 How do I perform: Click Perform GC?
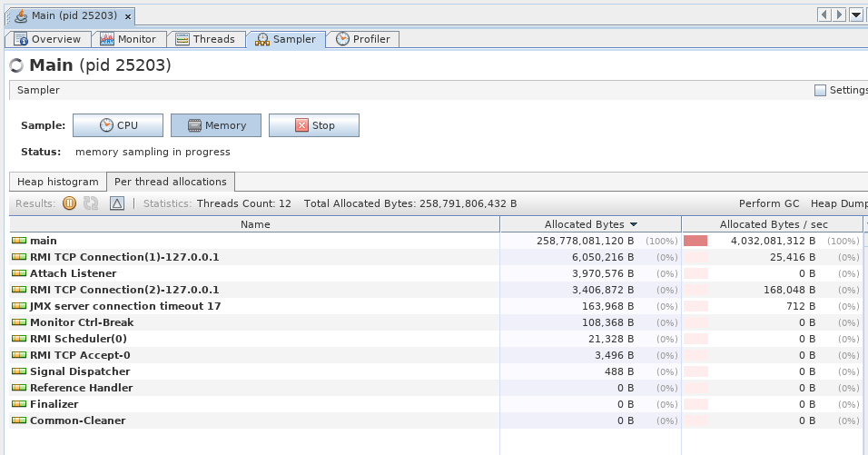769,203
